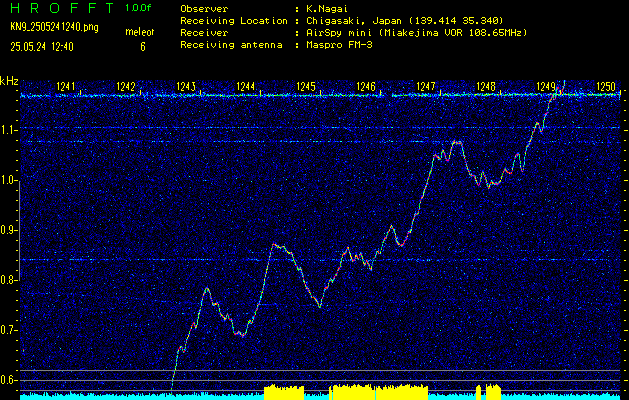
Task: Click the Observer field label
Action: (x=204, y=9)
